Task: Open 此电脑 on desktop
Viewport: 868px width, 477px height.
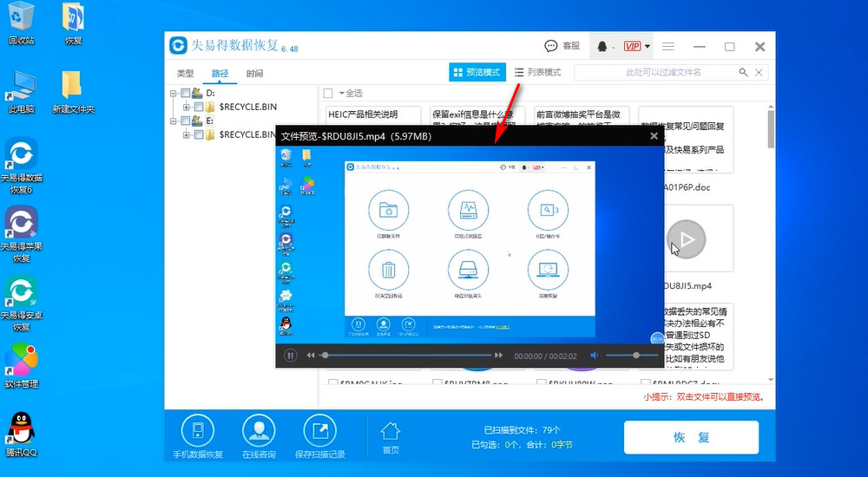Action: pyautogui.click(x=21, y=93)
